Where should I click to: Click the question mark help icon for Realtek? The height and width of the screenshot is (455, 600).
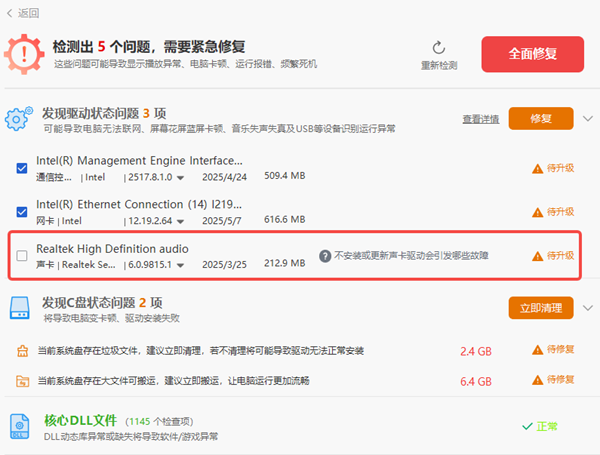click(325, 256)
